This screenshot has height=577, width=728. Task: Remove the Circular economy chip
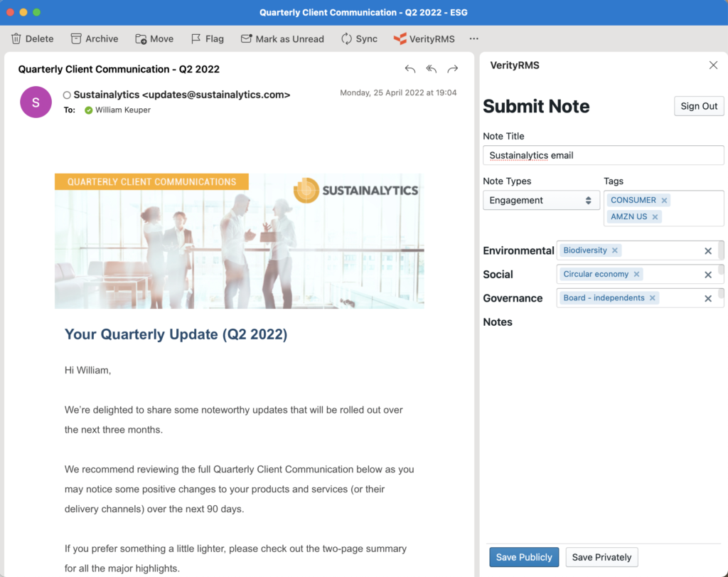[x=636, y=274]
